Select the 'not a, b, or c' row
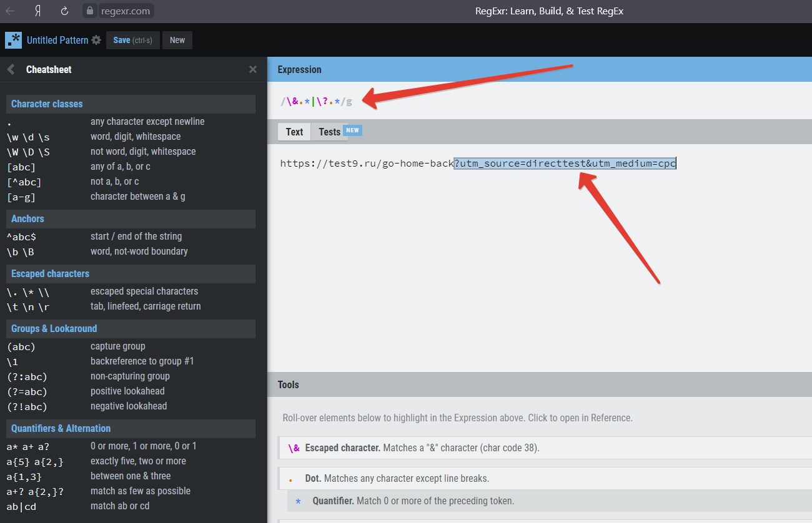 pos(131,182)
